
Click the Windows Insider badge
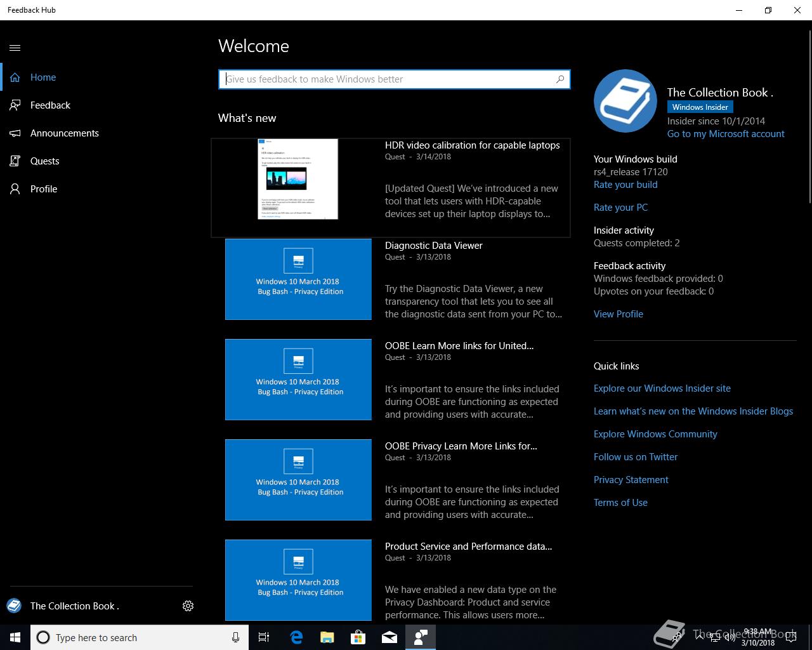[x=700, y=107]
